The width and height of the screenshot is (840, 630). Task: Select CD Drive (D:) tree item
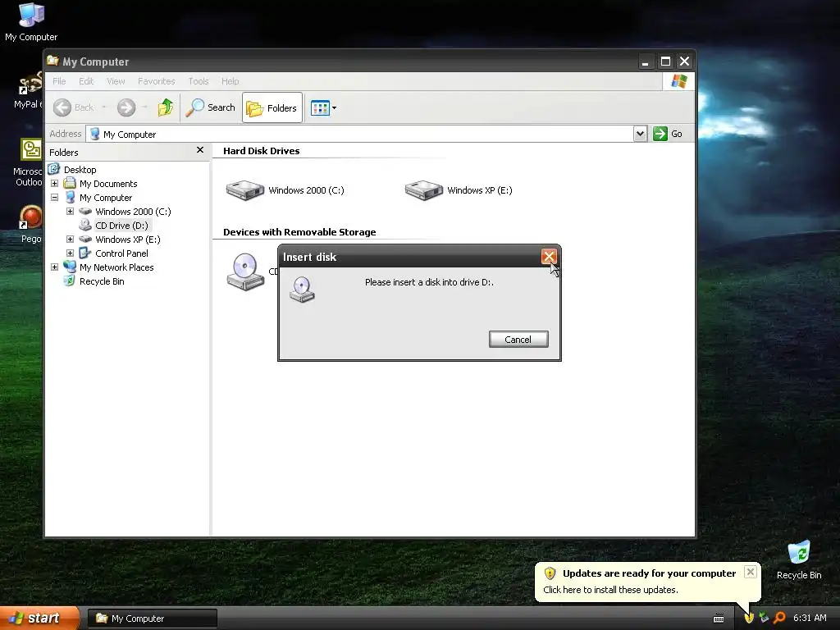(x=121, y=226)
